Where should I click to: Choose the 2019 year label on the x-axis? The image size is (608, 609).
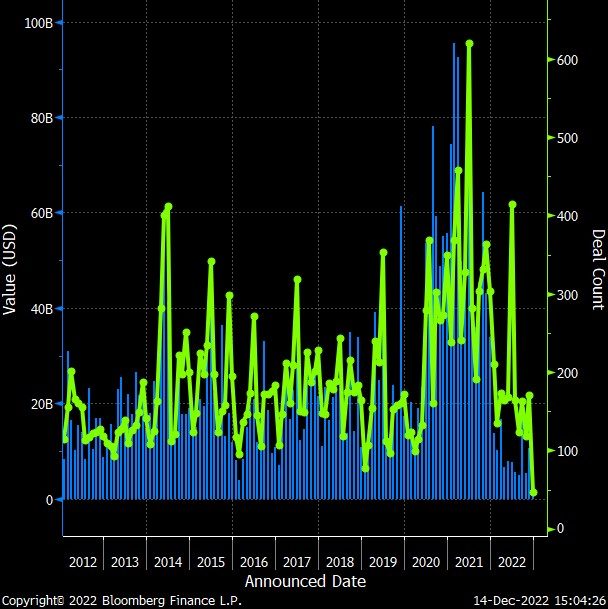point(383,561)
